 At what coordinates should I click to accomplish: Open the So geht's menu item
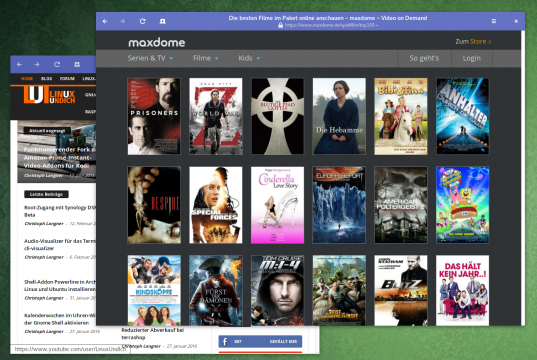pyautogui.click(x=424, y=58)
